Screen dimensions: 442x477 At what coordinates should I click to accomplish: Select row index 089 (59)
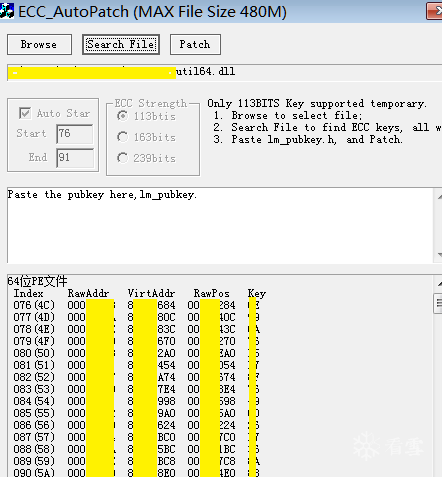click(136, 461)
